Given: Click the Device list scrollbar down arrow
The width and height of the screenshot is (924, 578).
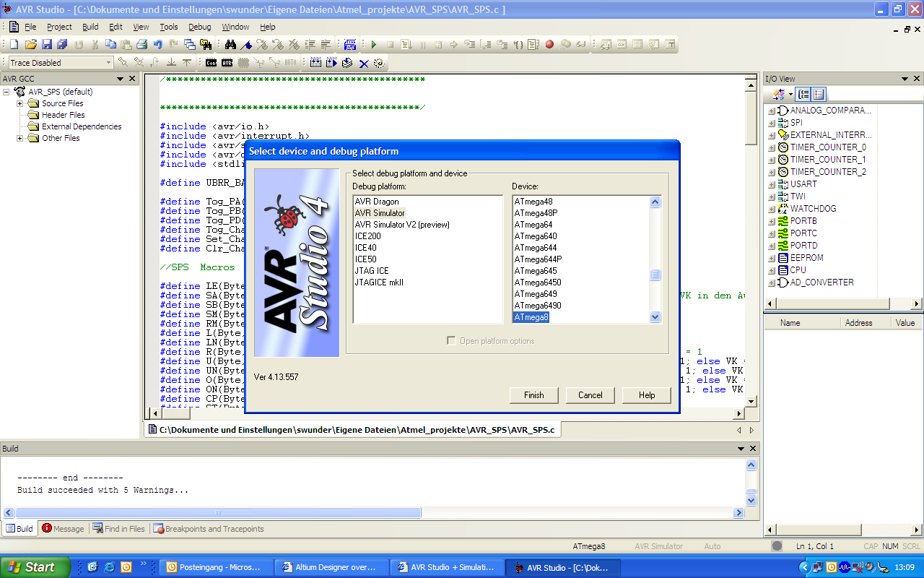Looking at the screenshot, I should [655, 316].
